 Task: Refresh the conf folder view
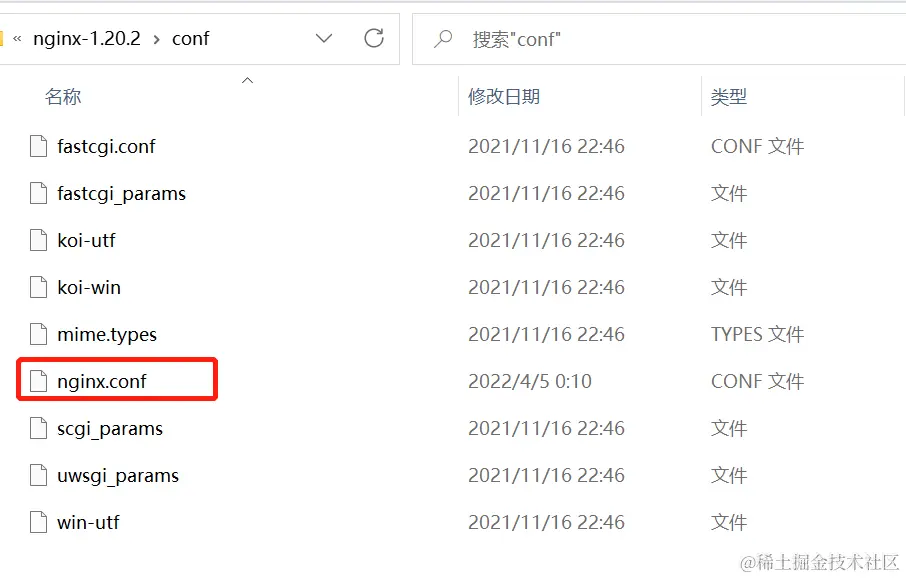(x=374, y=39)
